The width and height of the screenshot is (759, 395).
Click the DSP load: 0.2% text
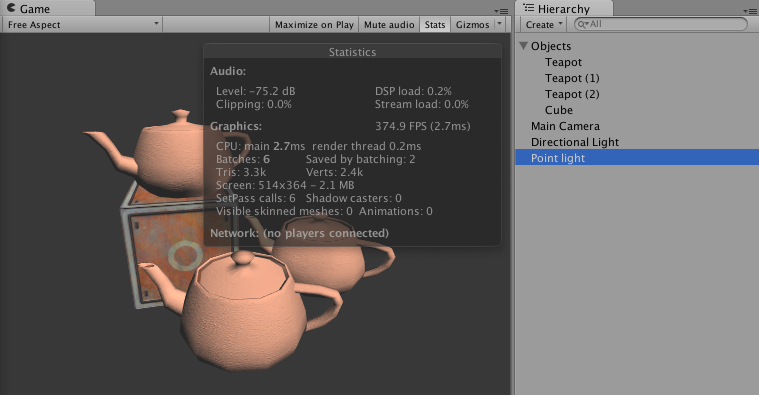coord(413,91)
